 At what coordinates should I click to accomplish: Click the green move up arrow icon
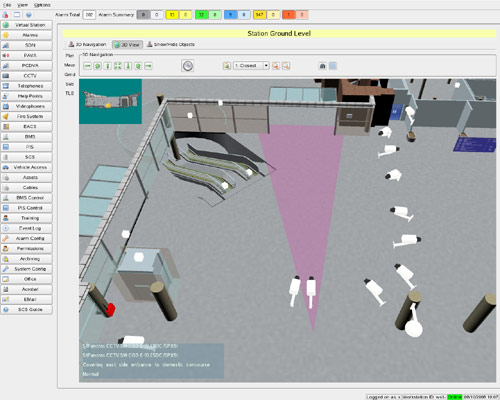tap(108, 66)
